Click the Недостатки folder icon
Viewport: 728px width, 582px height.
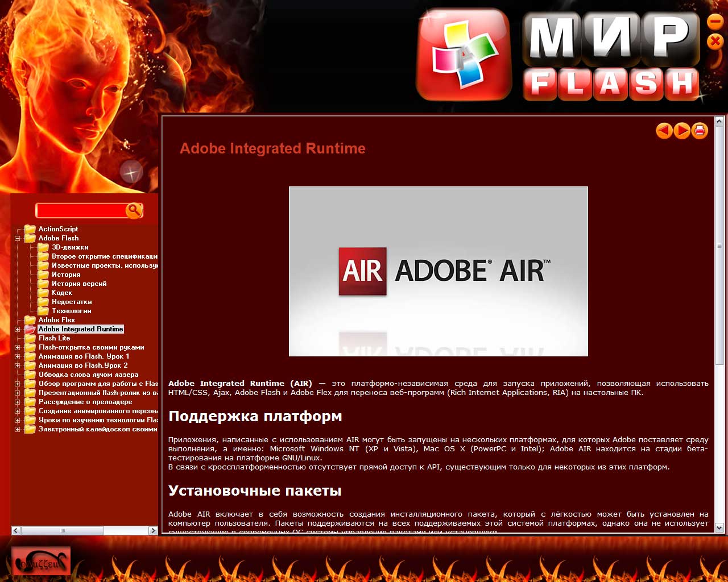point(43,302)
